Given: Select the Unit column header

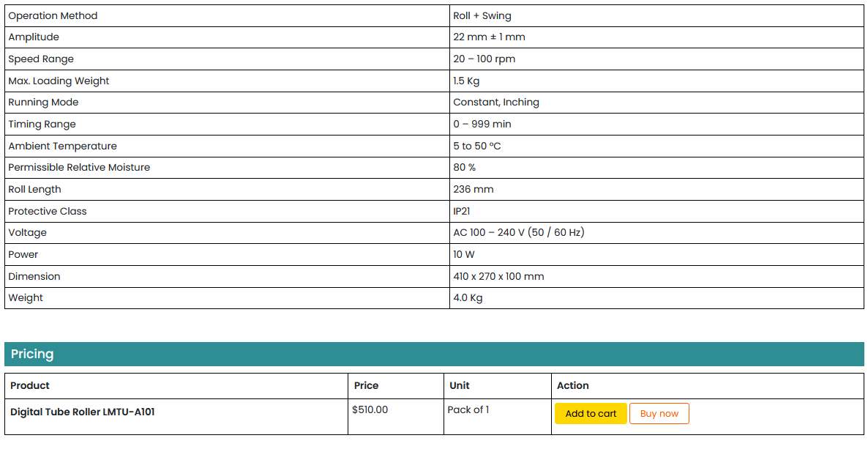Looking at the screenshot, I should pos(460,385).
